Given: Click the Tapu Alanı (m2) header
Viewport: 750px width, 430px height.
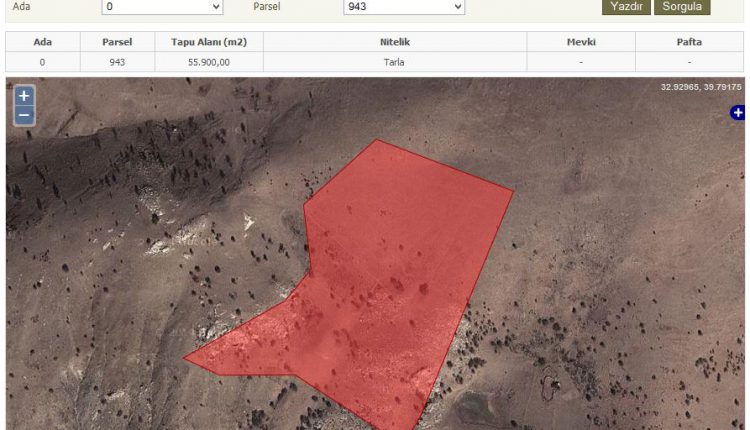Looking at the screenshot, I should click(209, 42).
